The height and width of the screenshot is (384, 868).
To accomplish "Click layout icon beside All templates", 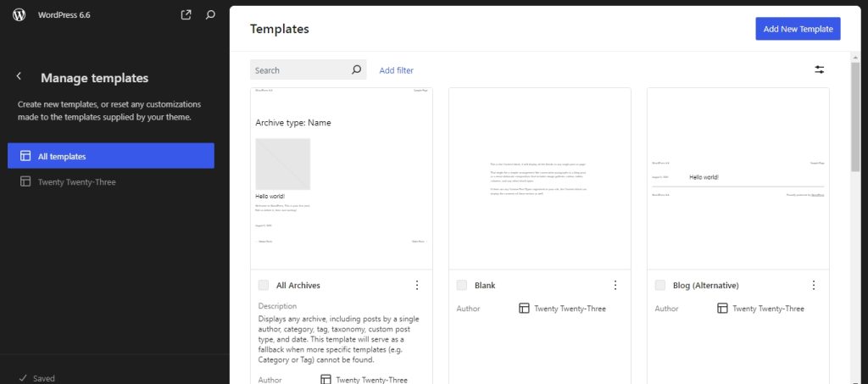I will click(25, 156).
